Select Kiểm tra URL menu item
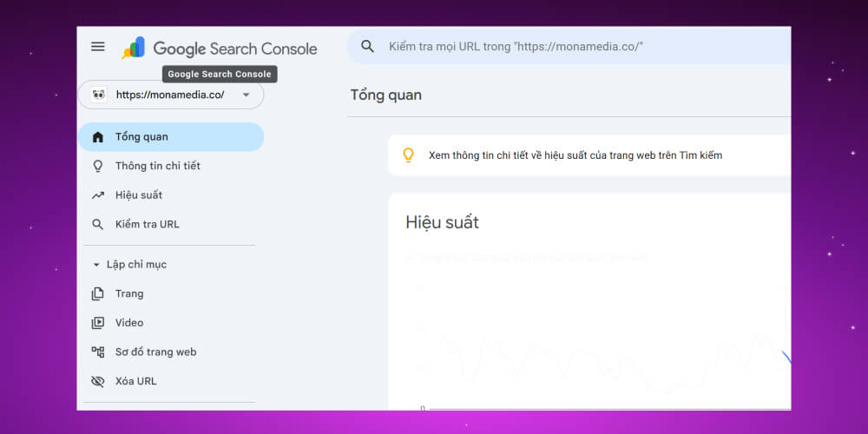 click(x=171, y=225)
